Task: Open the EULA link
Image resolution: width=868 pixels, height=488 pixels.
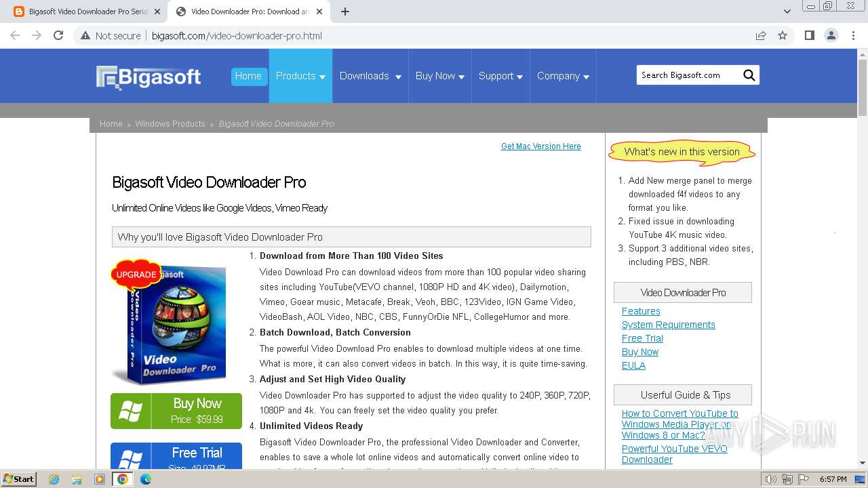Action: click(x=633, y=365)
